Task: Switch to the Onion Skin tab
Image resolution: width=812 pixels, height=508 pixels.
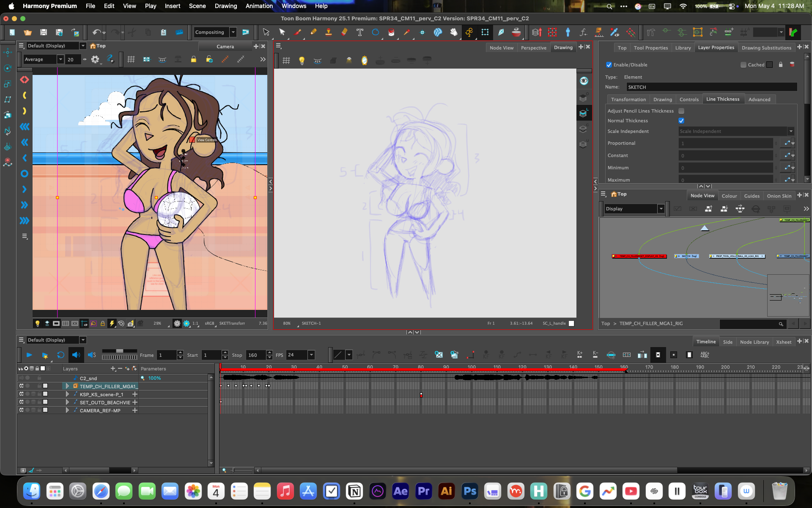Action: click(x=779, y=196)
